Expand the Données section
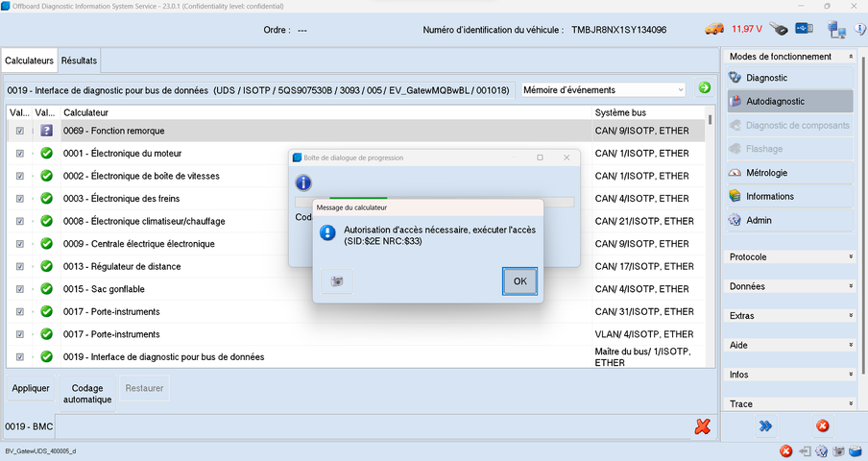This screenshot has width=868, height=461. pyautogui.click(x=791, y=286)
